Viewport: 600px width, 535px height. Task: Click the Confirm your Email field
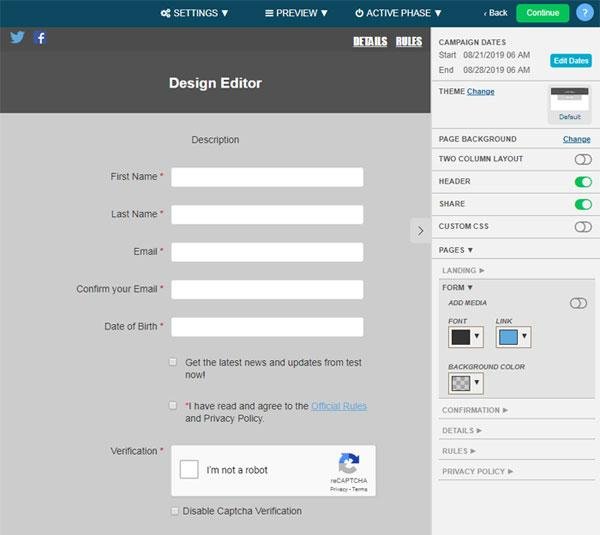tap(267, 290)
